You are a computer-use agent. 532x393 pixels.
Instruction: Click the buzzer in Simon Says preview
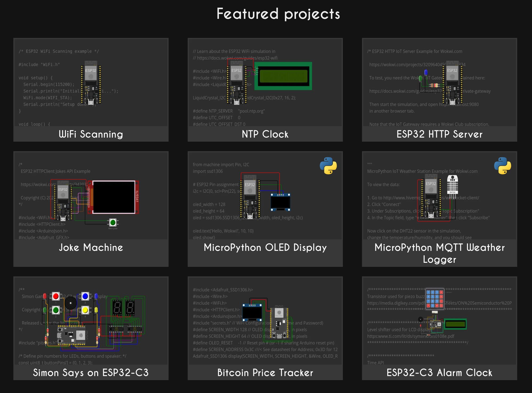click(70, 303)
